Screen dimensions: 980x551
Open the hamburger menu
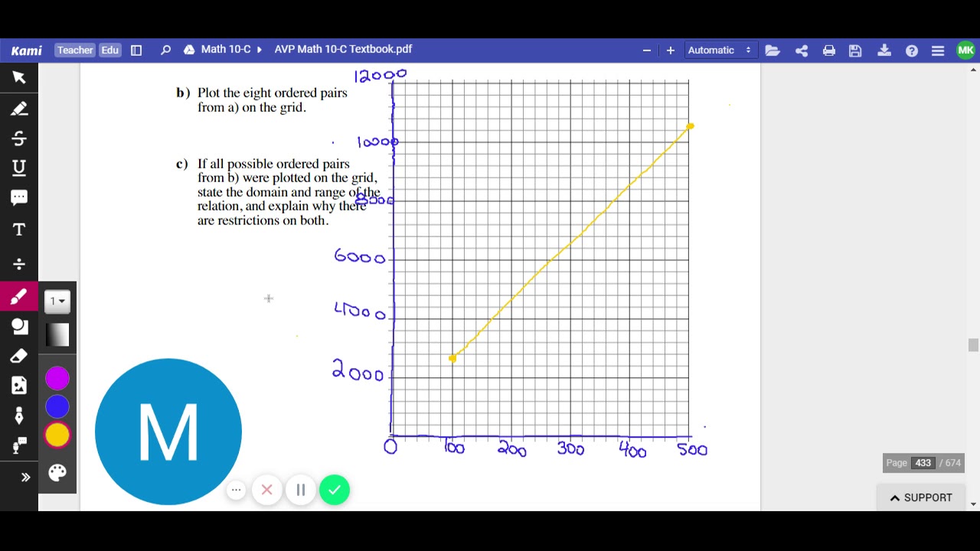[938, 51]
